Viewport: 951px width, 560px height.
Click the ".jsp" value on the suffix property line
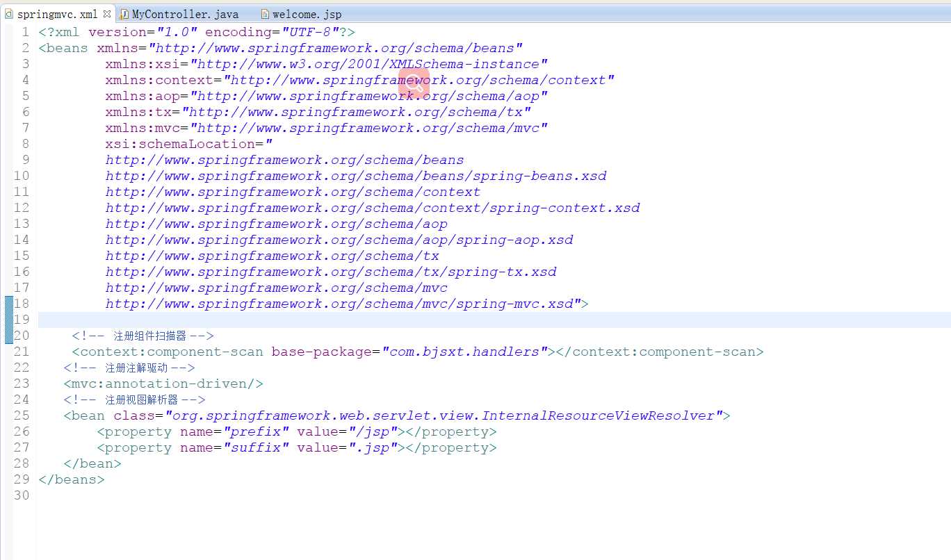pos(373,447)
